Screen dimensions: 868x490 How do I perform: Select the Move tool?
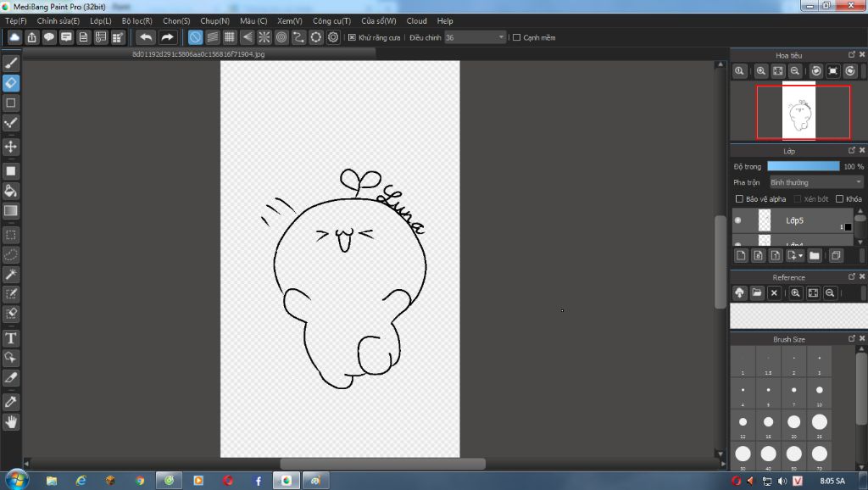tap(10, 147)
